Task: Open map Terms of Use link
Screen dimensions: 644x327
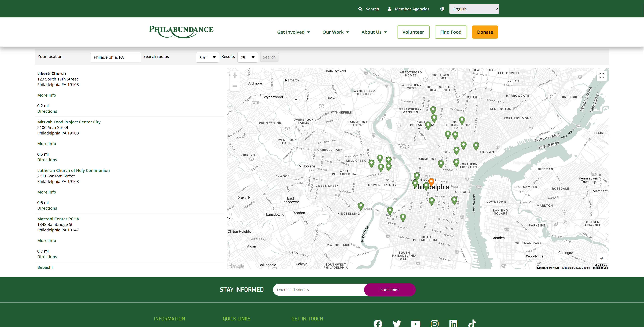Action: (600, 268)
